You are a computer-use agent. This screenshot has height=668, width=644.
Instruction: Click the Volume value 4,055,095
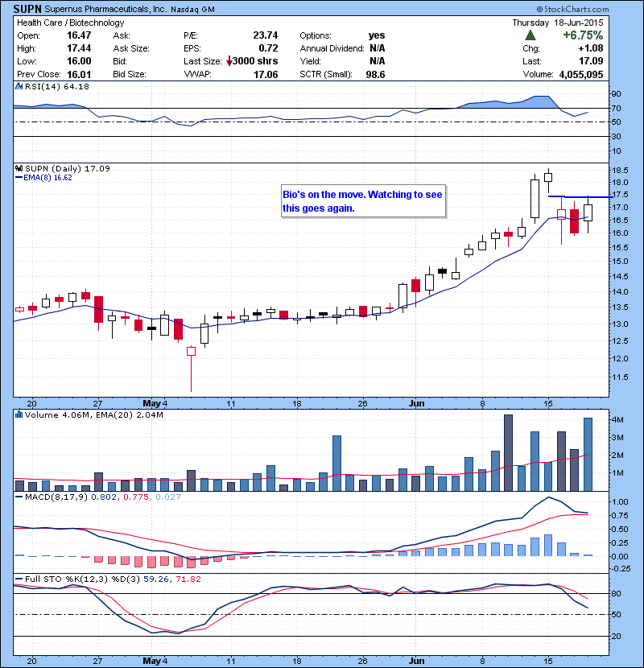click(x=581, y=75)
